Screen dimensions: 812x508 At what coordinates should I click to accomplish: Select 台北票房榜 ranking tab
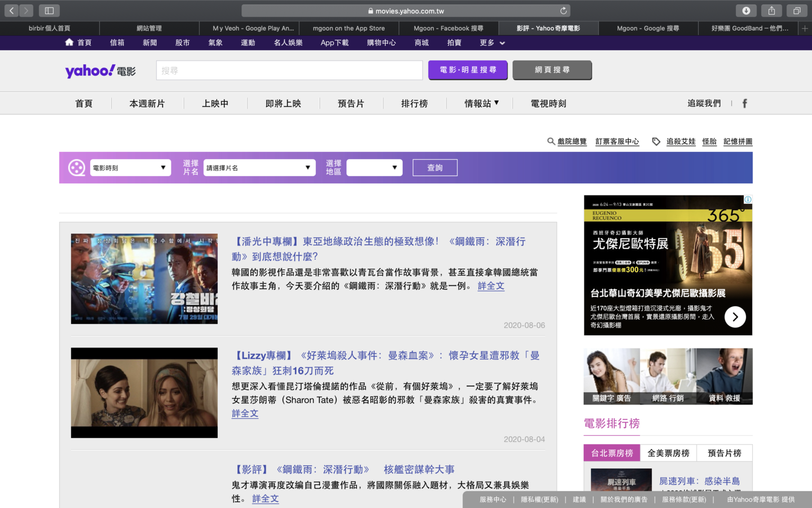612,453
